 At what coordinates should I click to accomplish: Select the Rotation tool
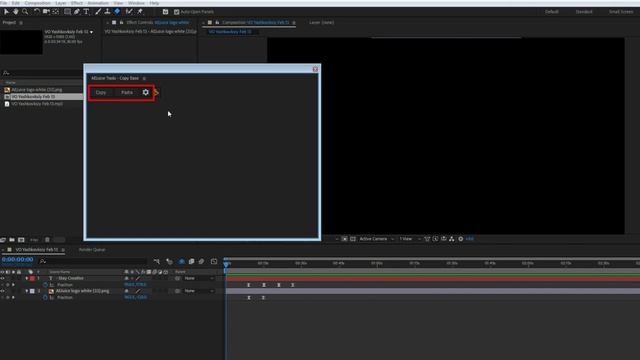[x=37, y=12]
